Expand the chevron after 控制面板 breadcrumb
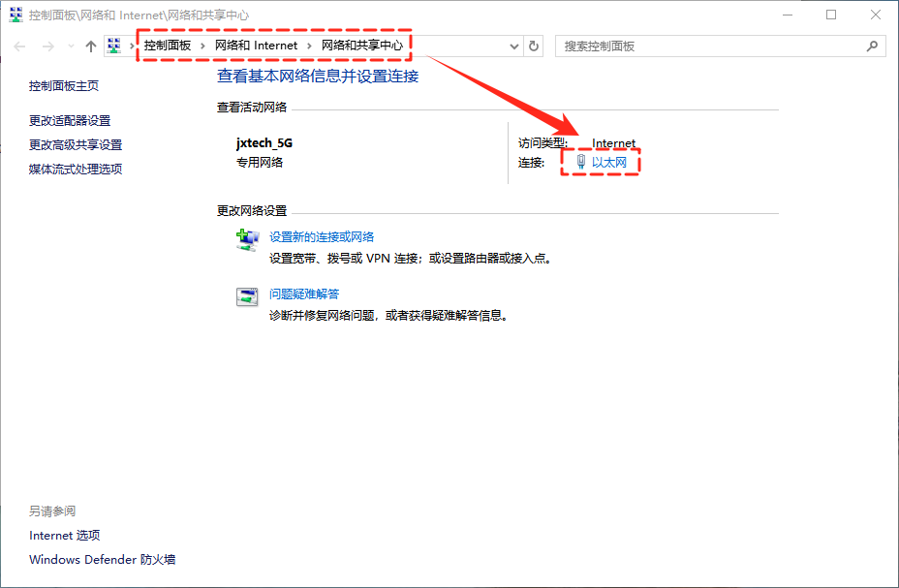This screenshot has width=899, height=588. [x=202, y=46]
